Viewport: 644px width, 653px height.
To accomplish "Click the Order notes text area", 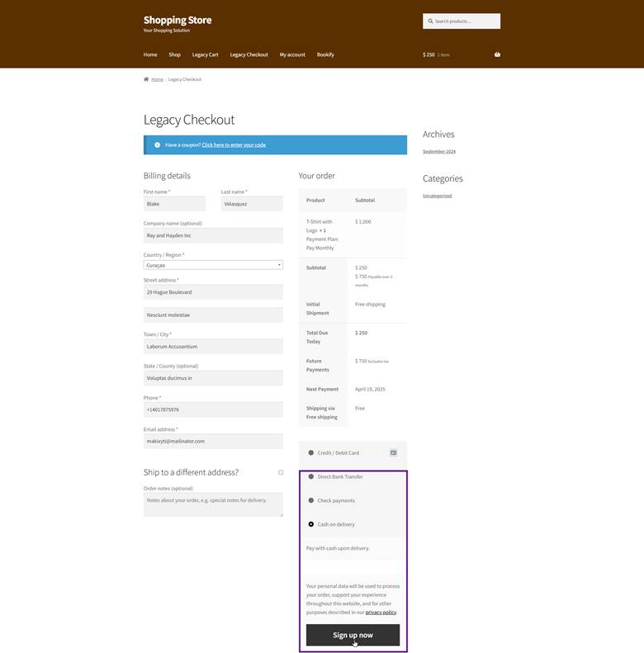I will 213,504.
